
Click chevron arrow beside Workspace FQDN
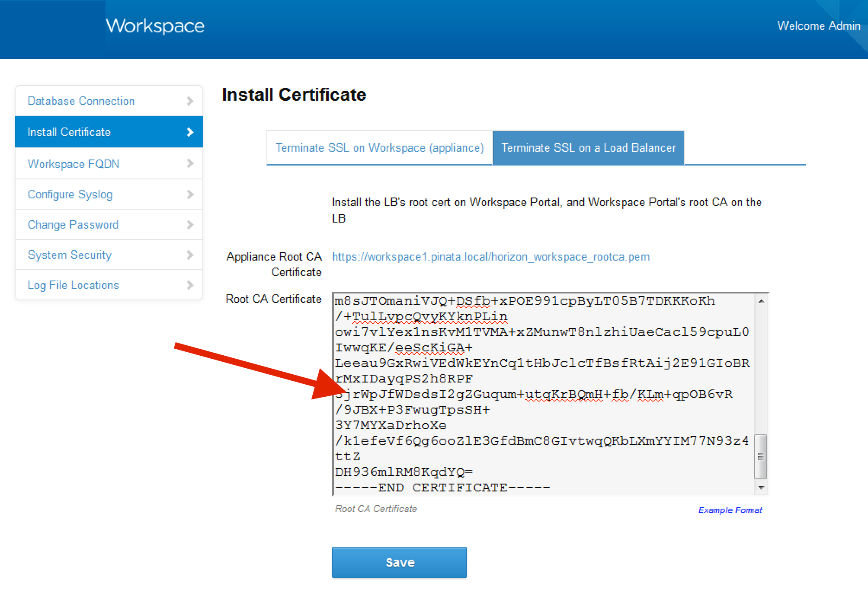tap(189, 163)
